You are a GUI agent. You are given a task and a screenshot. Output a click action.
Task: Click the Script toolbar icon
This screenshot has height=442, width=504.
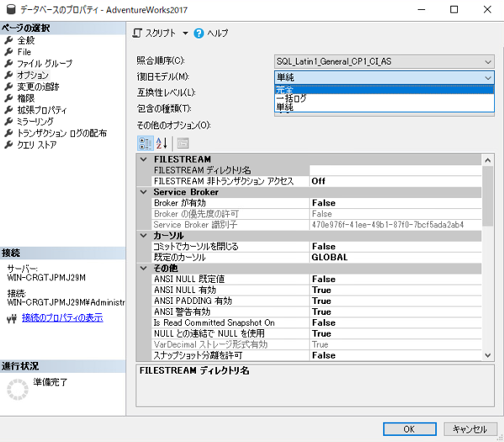point(137,33)
